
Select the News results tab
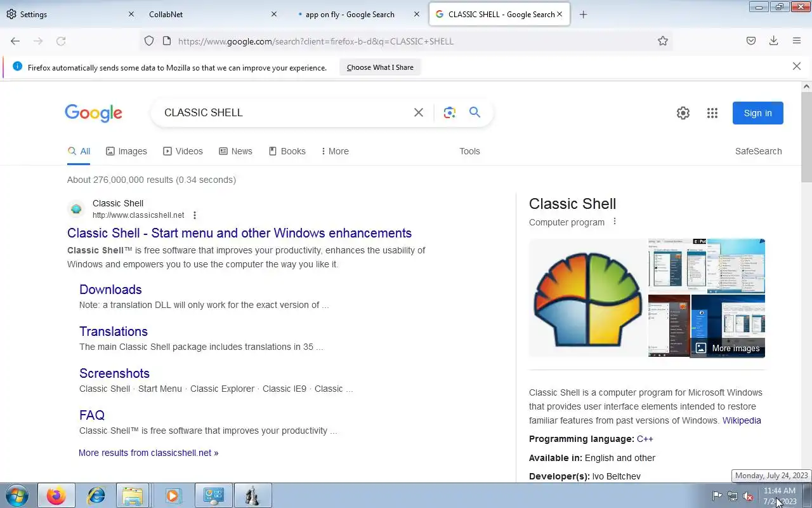coord(235,151)
